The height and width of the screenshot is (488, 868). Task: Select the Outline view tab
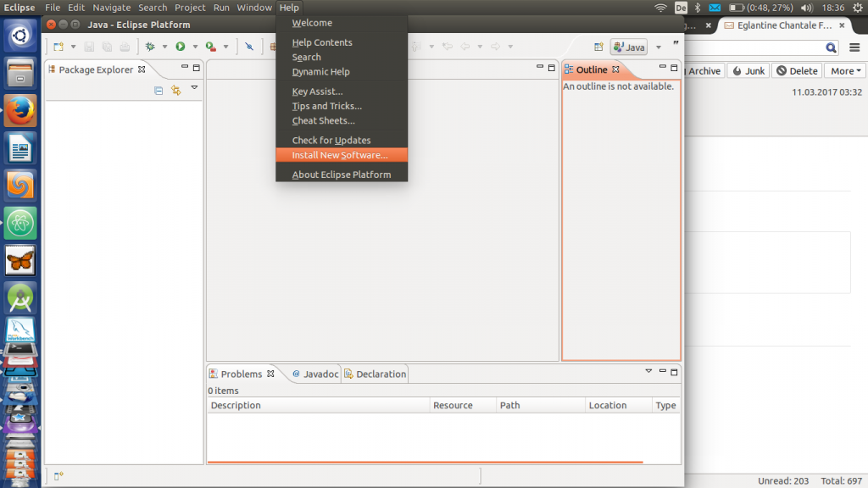point(591,69)
